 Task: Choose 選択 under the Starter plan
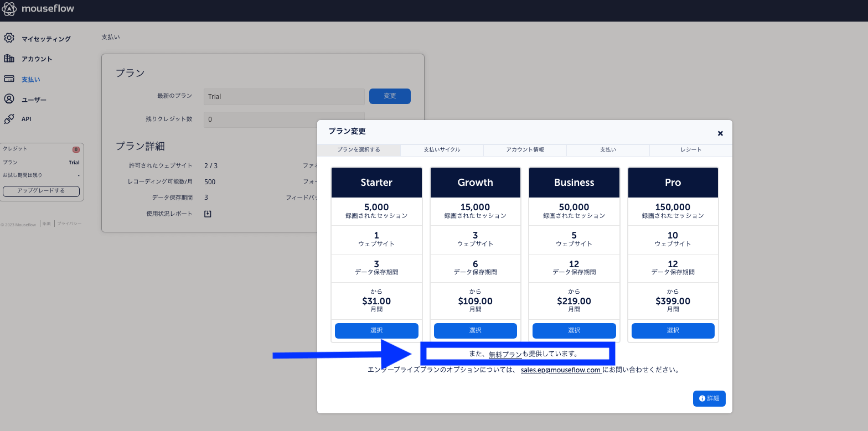pyautogui.click(x=376, y=330)
